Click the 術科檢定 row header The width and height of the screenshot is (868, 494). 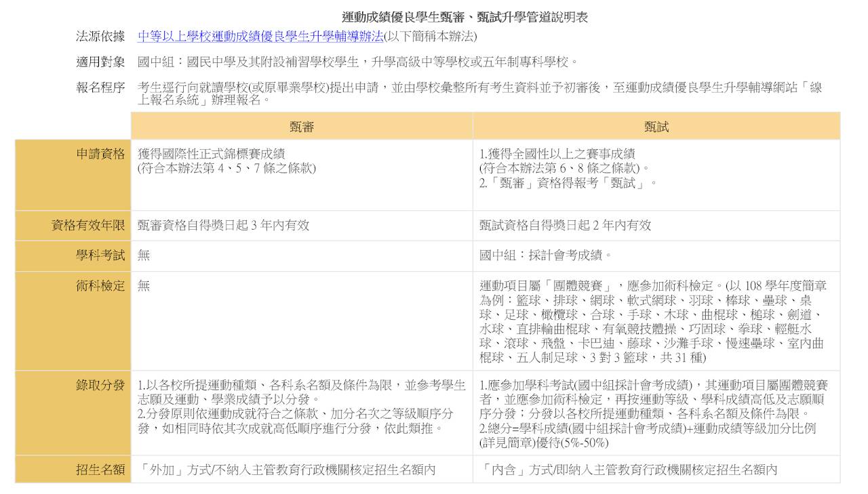73,321
